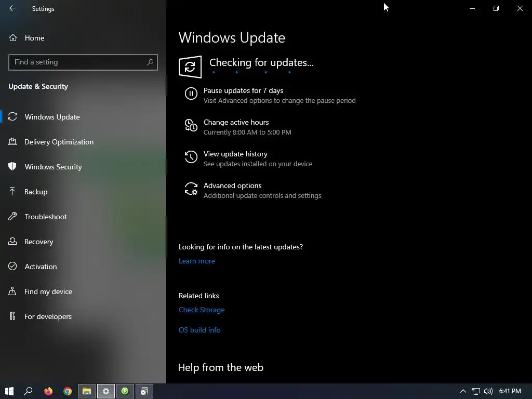Click the network icon in system tray
The width and height of the screenshot is (532, 399).
click(476, 391)
